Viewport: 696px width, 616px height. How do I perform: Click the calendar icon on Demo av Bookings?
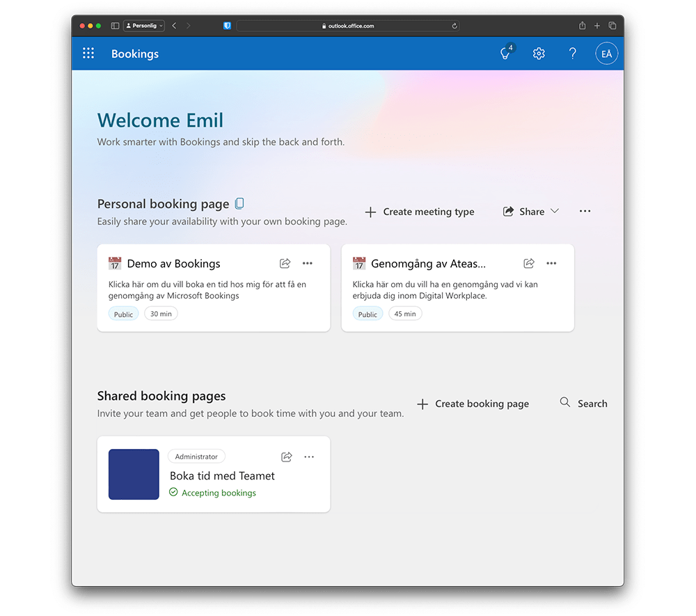coord(115,263)
